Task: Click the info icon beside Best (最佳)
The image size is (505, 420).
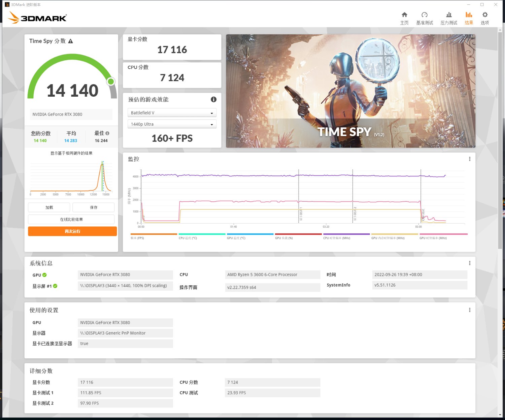Action: [107, 133]
